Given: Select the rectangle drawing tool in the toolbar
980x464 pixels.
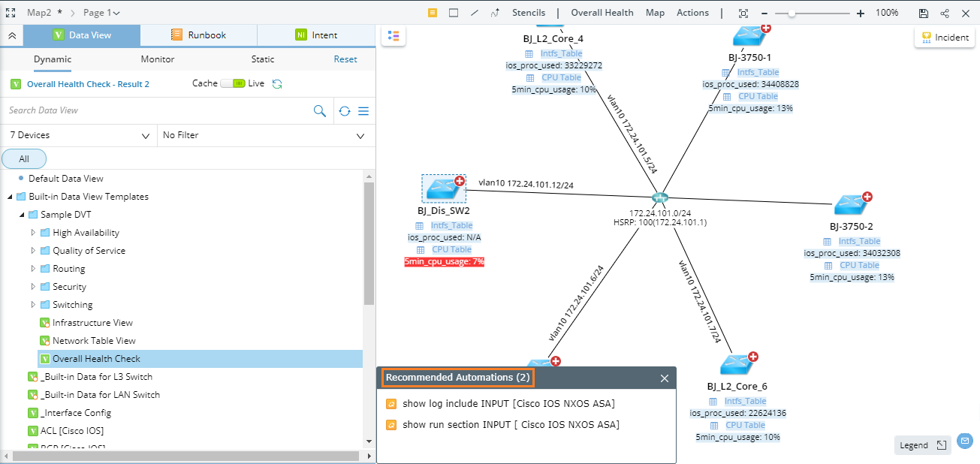Looking at the screenshot, I should point(454,12).
